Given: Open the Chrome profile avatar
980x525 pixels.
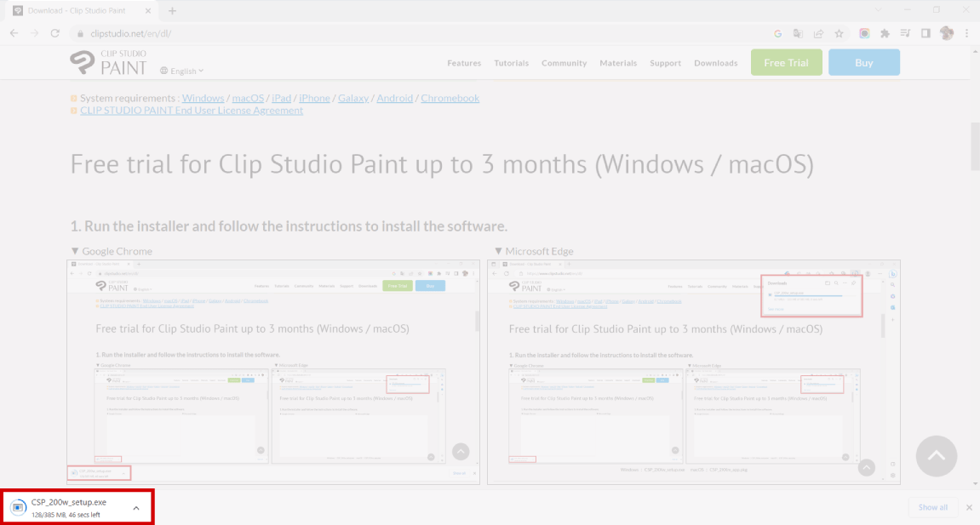Looking at the screenshot, I should tap(947, 34).
